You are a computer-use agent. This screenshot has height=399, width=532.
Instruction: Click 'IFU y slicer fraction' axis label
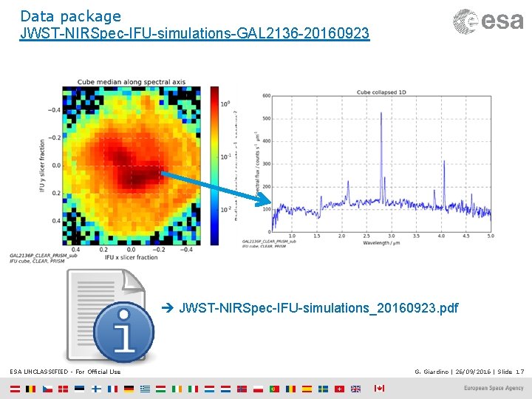(42, 166)
